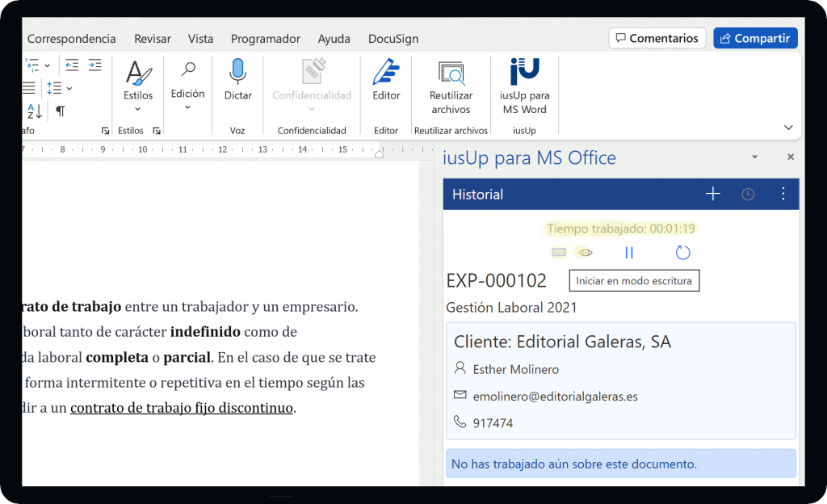
Task: Pause the work timer
Action: tap(628, 253)
